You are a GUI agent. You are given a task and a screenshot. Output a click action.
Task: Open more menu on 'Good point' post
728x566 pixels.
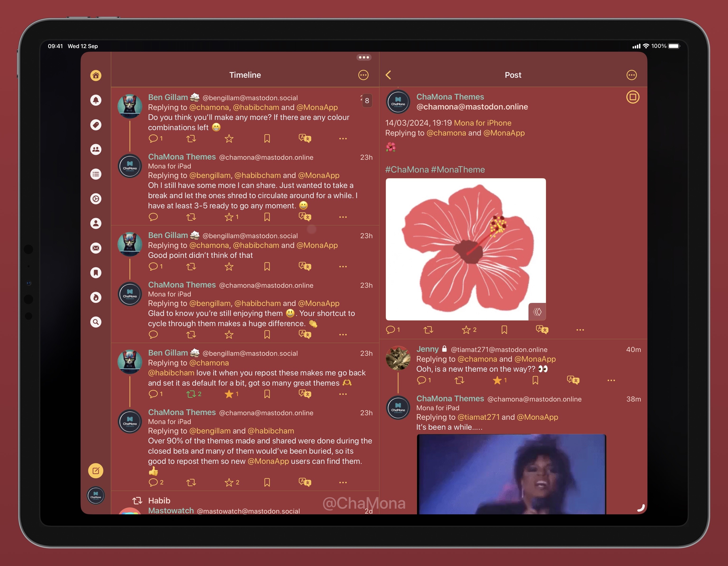pos(343,266)
